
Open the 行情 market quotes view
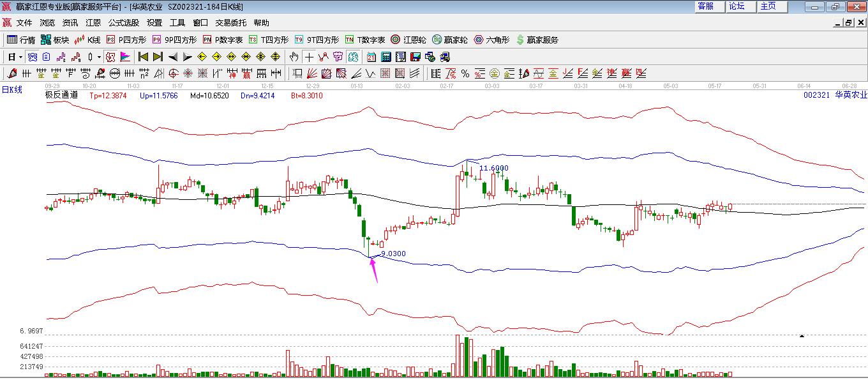click(20, 40)
